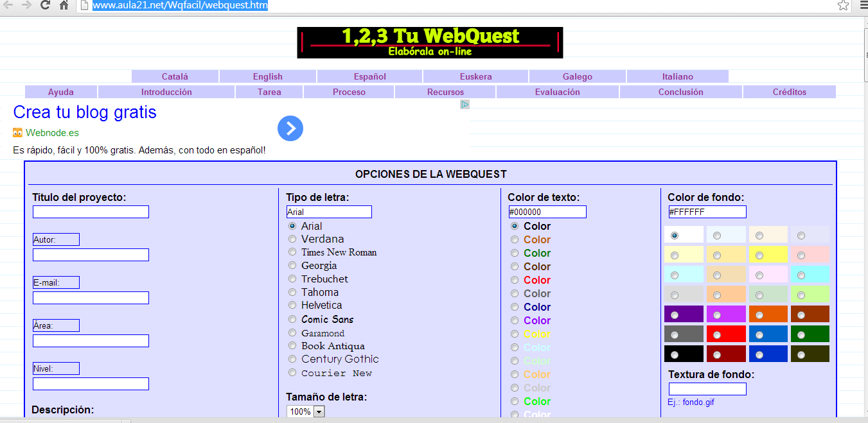Switch language to English
868x423 pixels.
click(268, 76)
